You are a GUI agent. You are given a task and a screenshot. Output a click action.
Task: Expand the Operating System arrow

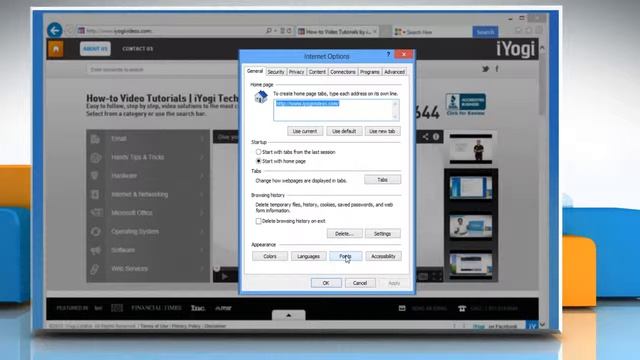point(202,231)
